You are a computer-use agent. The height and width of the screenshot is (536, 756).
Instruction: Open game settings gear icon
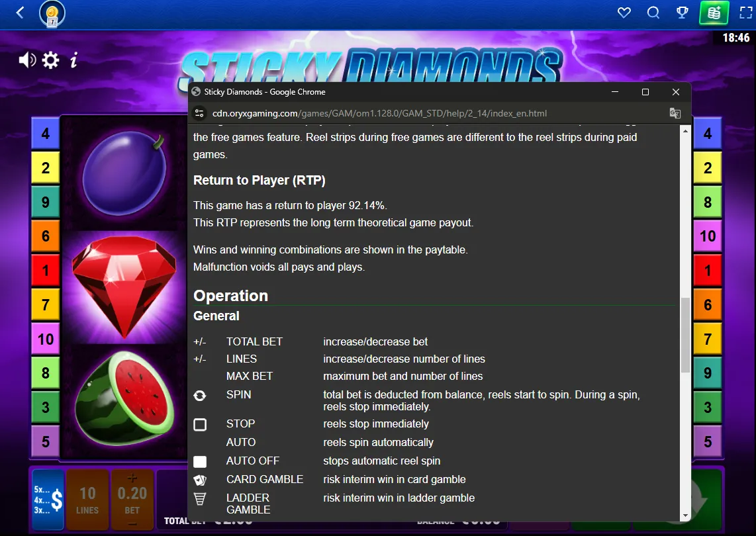(50, 60)
